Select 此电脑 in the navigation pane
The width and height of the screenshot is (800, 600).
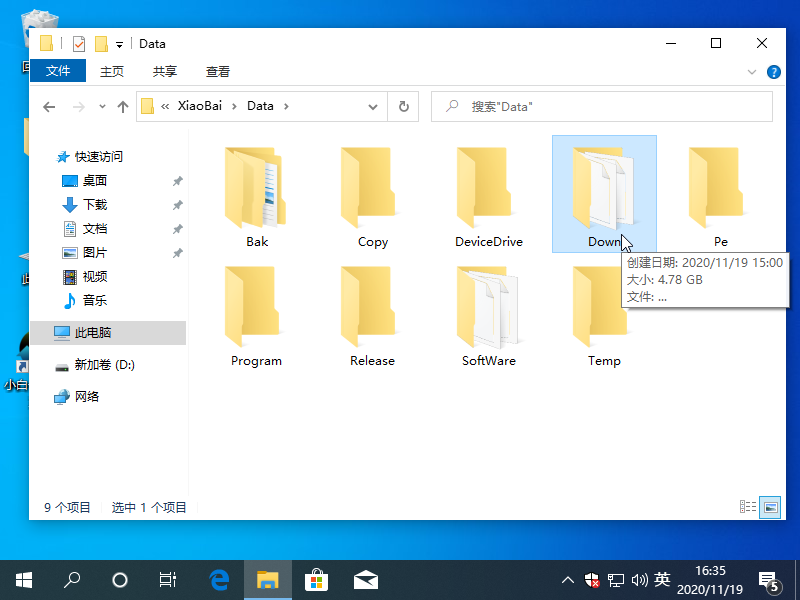click(92, 333)
